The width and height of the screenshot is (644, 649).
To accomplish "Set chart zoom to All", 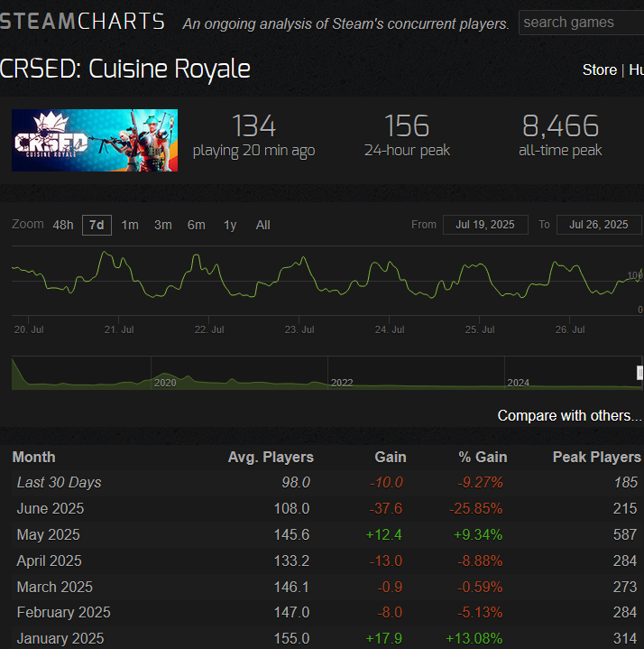I will coord(262,225).
